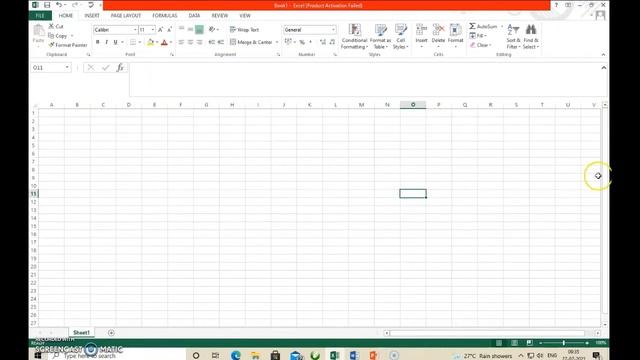Screen dimensions: 640x360
Task: Toggle Italic formatting
Action: (107, 42)
